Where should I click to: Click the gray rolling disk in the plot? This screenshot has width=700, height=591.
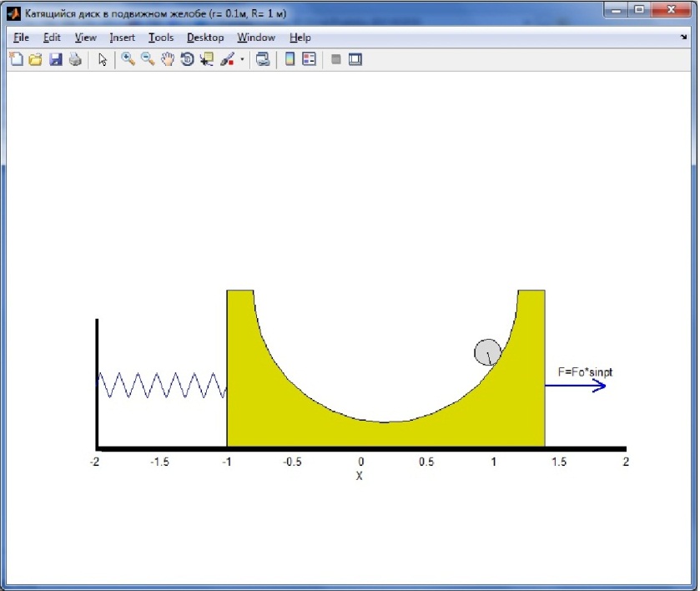click(x=487, y=352)
